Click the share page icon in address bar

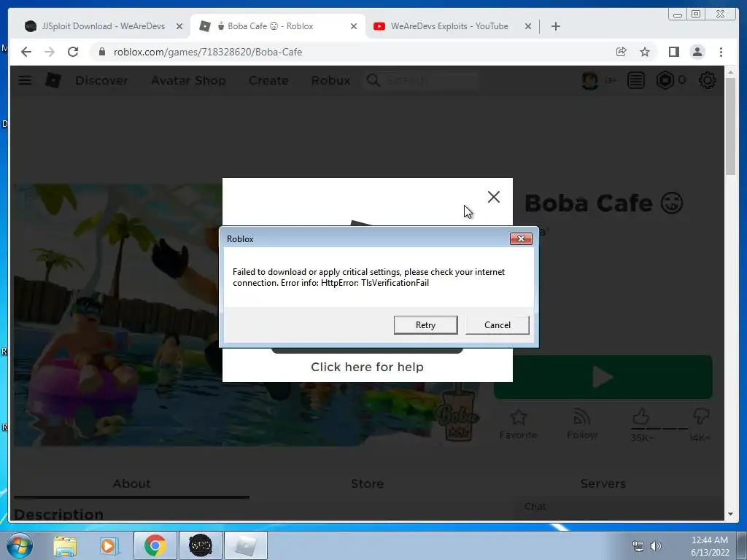tap(622, 52)
